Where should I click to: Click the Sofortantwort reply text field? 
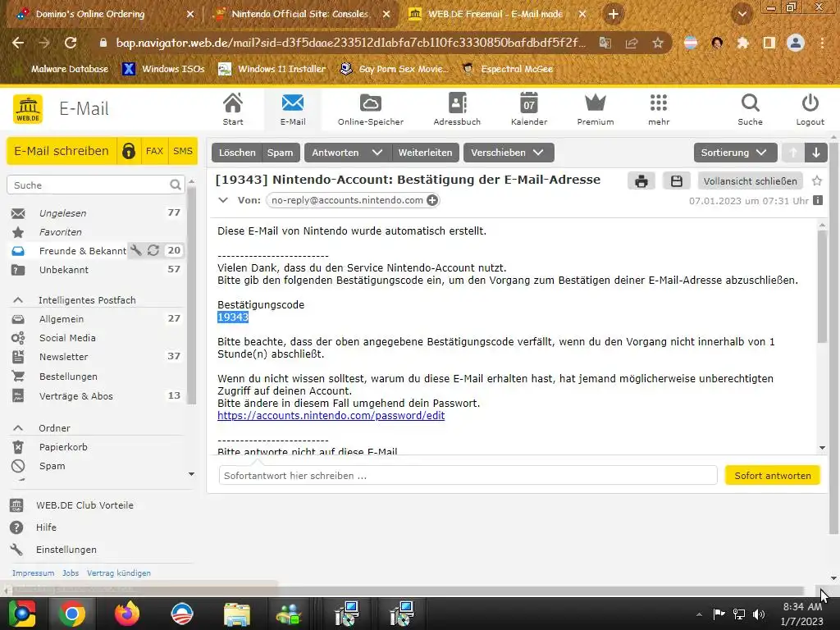(x=468, y=476)
